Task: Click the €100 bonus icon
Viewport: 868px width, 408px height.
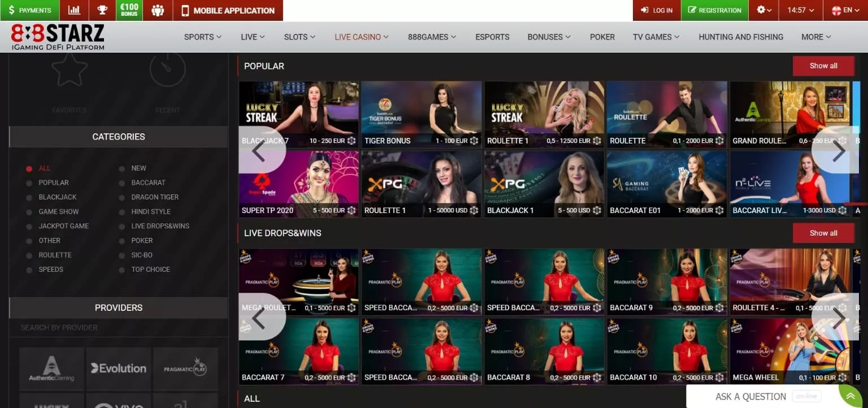Action: 129,10
